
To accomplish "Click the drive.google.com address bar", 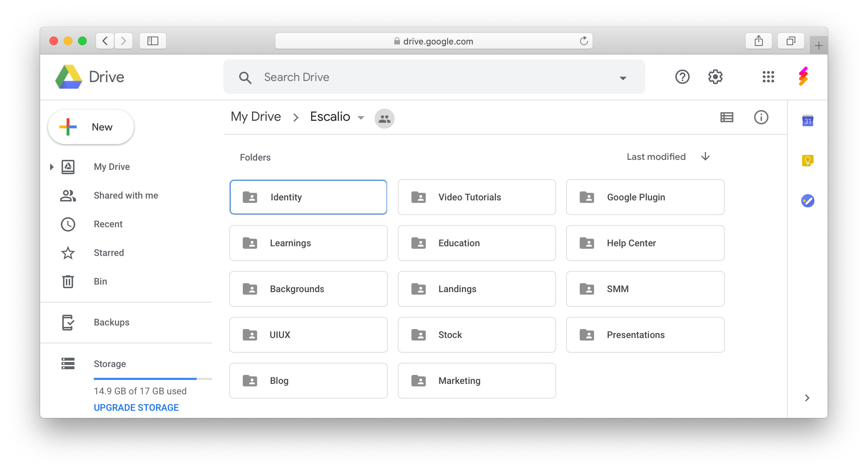I will click(434, 41).
